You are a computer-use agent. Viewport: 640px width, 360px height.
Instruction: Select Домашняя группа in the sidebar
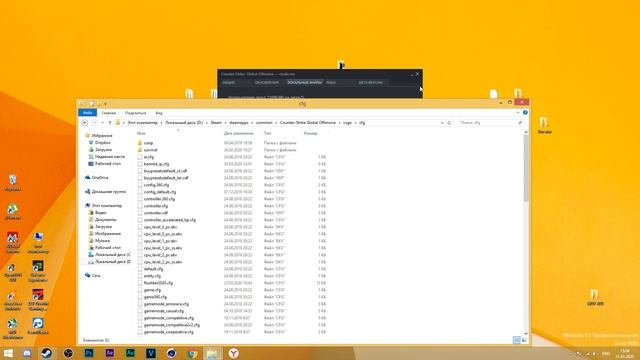click(105, 191)
